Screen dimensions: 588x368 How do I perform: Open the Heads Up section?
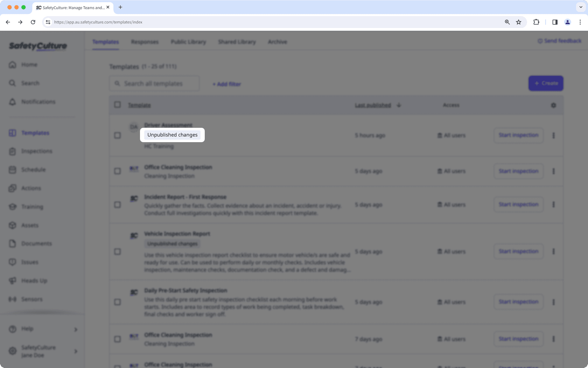coord(33,280)
